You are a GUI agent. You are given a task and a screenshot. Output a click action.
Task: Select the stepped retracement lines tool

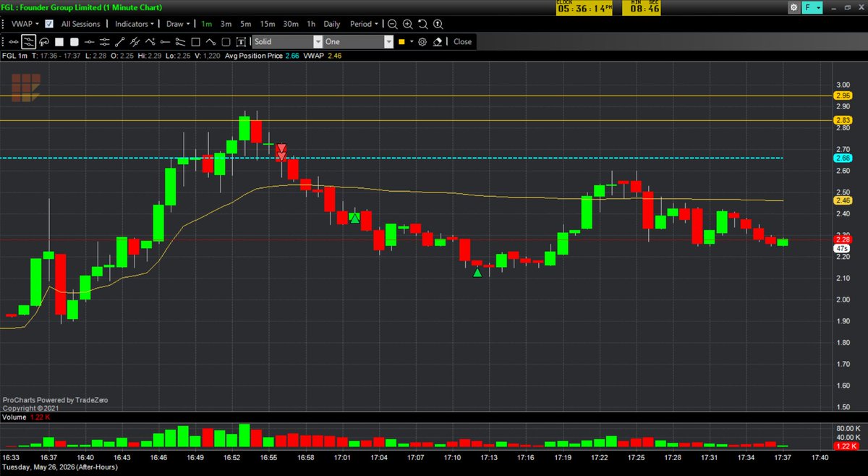[180, 42]
